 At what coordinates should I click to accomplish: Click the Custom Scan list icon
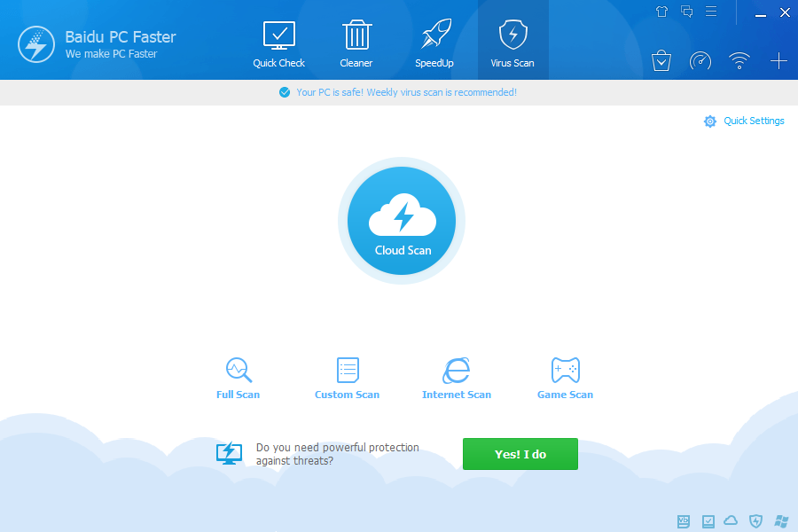click(348, 370)
